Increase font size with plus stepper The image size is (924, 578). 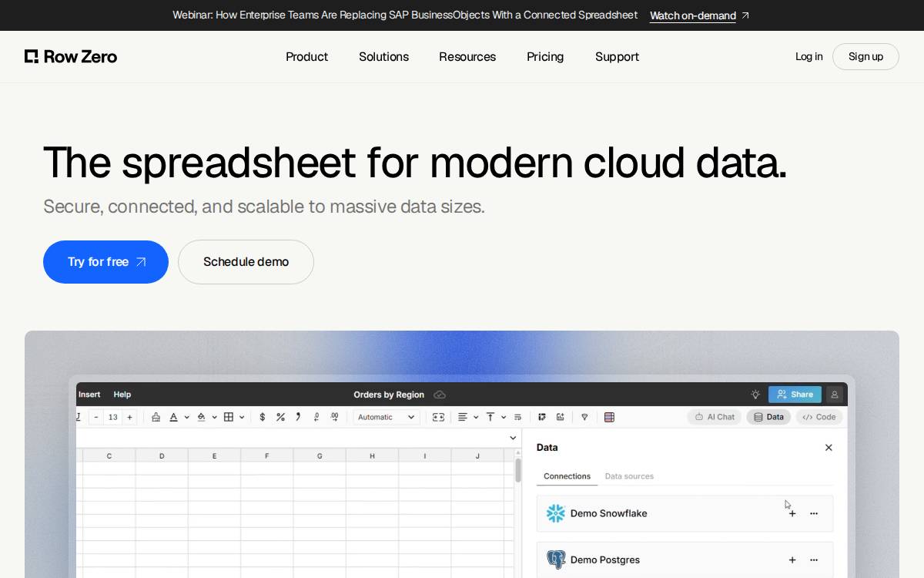tap(129, 417)
